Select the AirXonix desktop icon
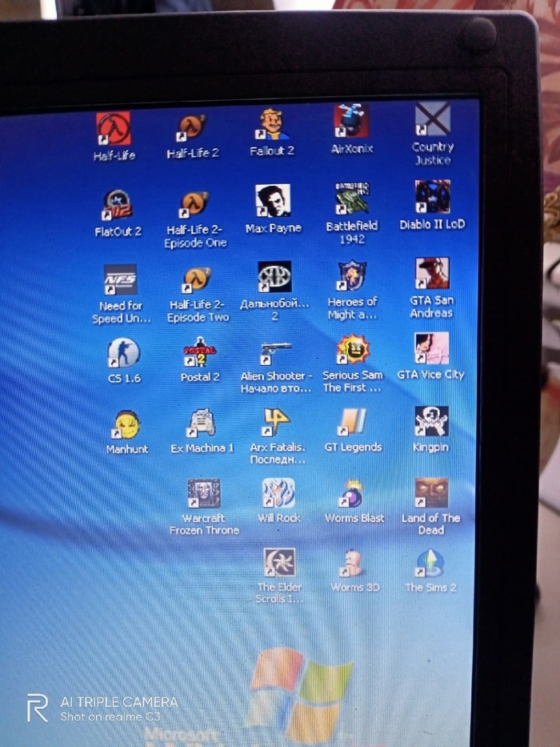Image resolution: width=560 pixels, height=747 pixels. (351, 121)
